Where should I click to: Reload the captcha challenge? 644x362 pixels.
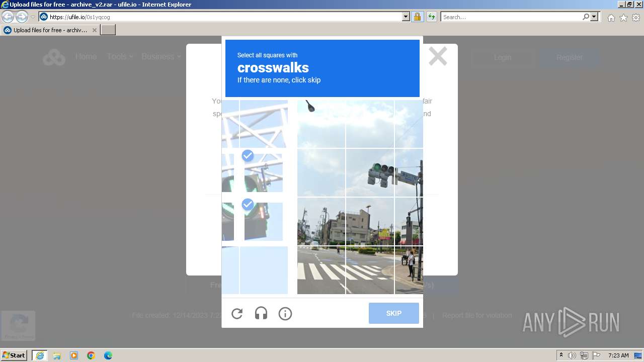[237, 314]
